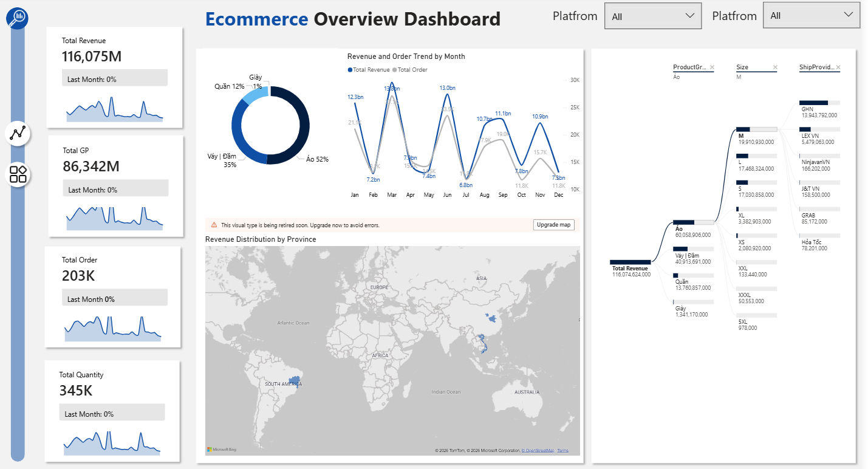Screen dimensions: 868x469
Task: Click the Microsoft Bing logo on map
Action: point(220,450)
